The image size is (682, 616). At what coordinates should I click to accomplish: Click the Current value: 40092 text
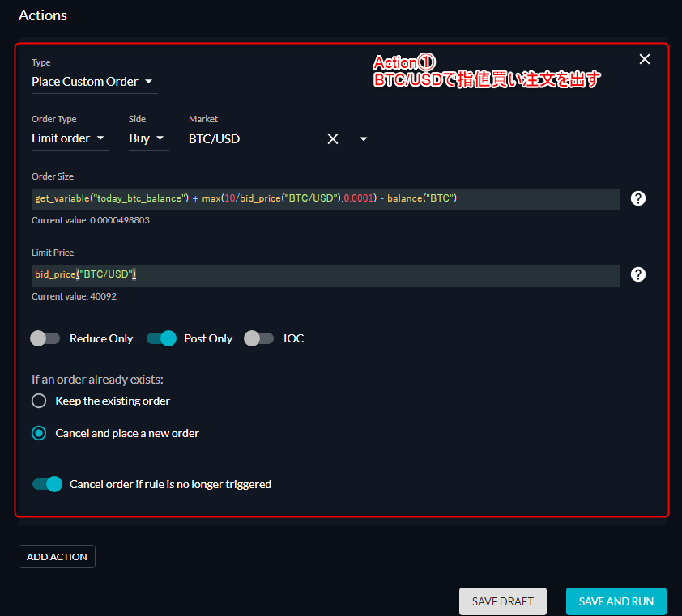(74, 296)
